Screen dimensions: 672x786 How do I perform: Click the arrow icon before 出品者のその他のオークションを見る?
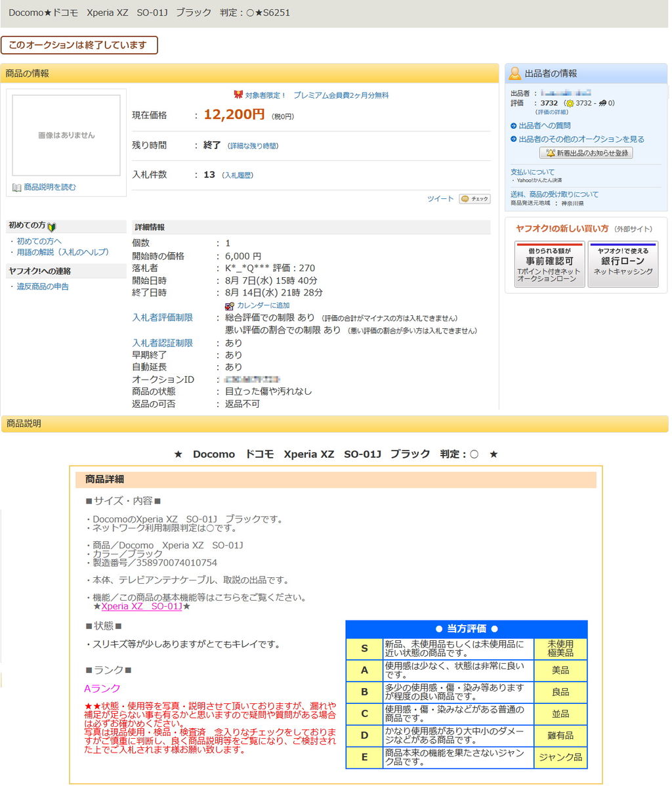click(x=513, y=139)
